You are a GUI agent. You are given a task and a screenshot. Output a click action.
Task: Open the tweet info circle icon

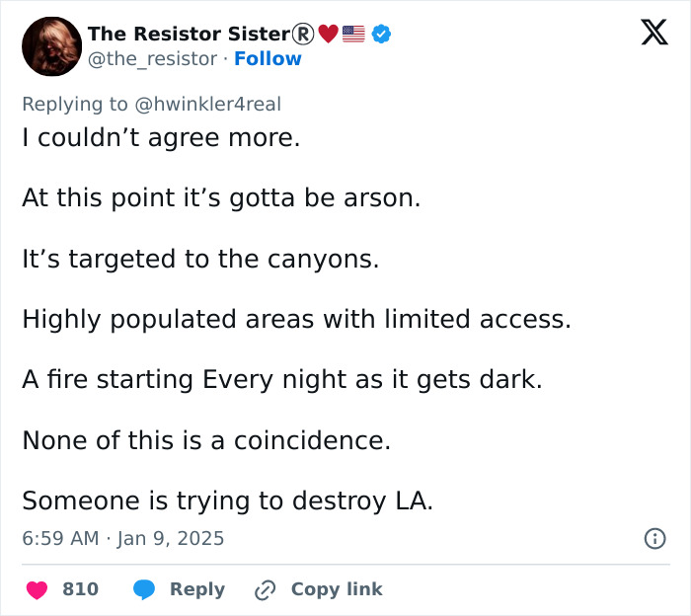(x=653, y=539)
